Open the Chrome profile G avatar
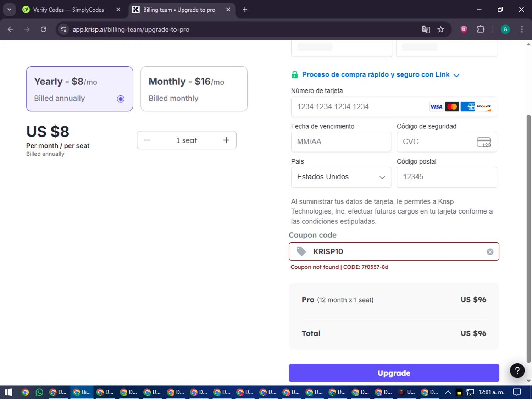 [x=505, y=29]
